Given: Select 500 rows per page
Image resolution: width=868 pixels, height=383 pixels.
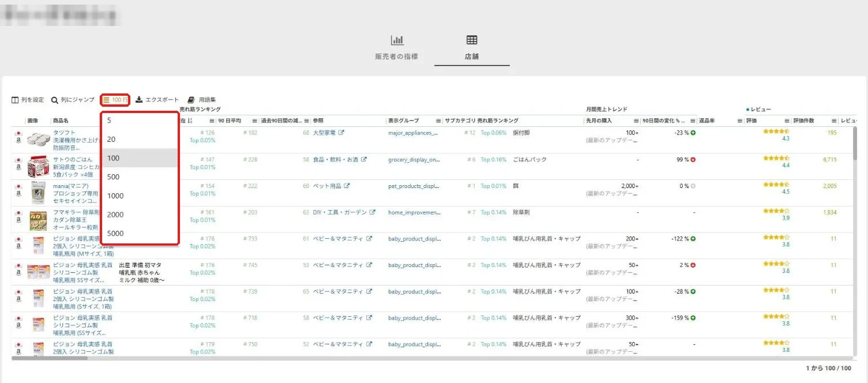Looking at the screenshot, I should [140, 177].
